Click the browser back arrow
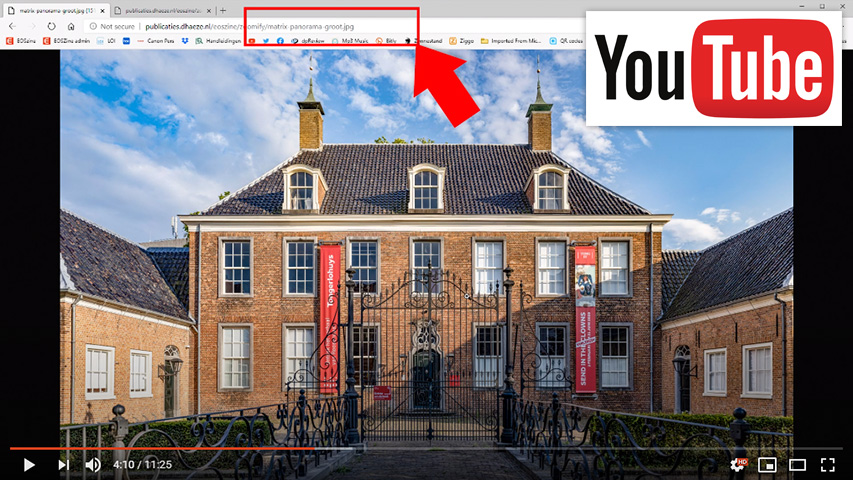This screenshot has height=480, width=853. coord(11,26)
